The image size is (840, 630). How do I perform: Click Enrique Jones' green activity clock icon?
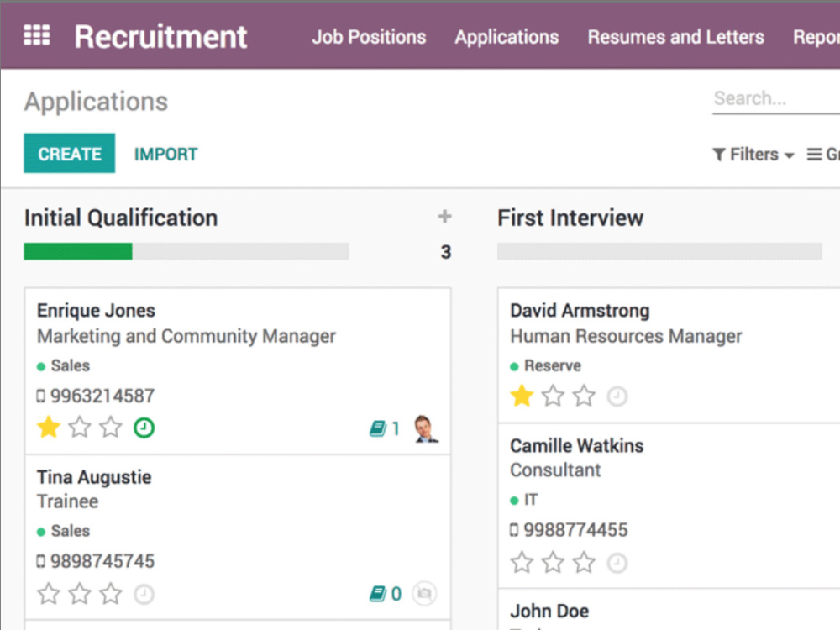click(x=144, y=428)
